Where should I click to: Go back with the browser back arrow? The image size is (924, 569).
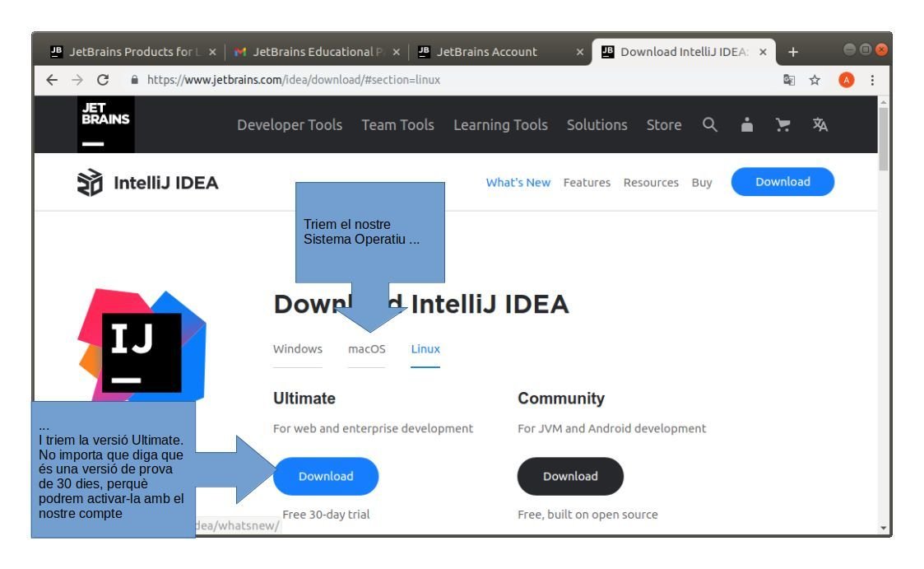click(x=52, y=80)
